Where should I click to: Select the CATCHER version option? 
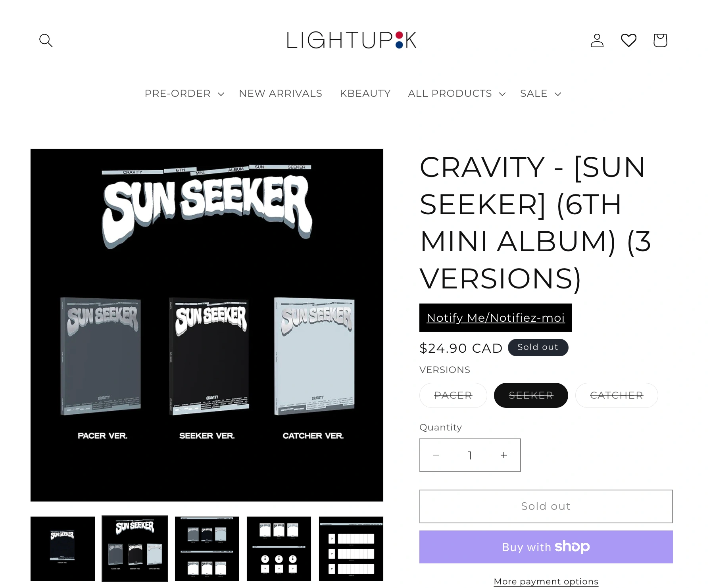point(617,395)
